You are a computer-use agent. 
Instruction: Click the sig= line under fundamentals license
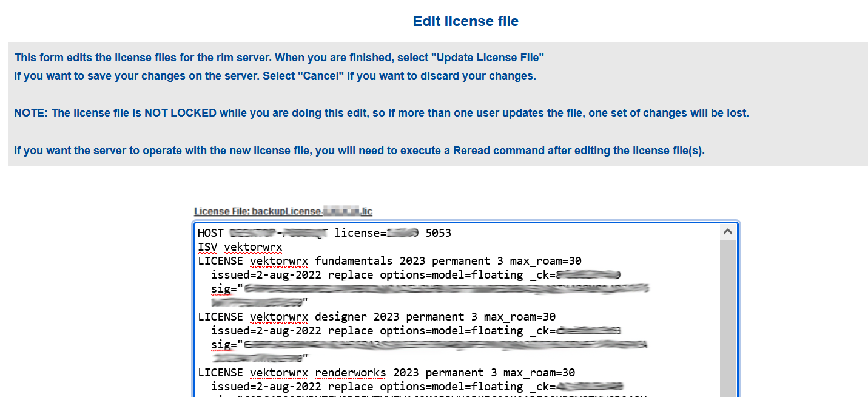pyautogui.click(x=429, y=289)
